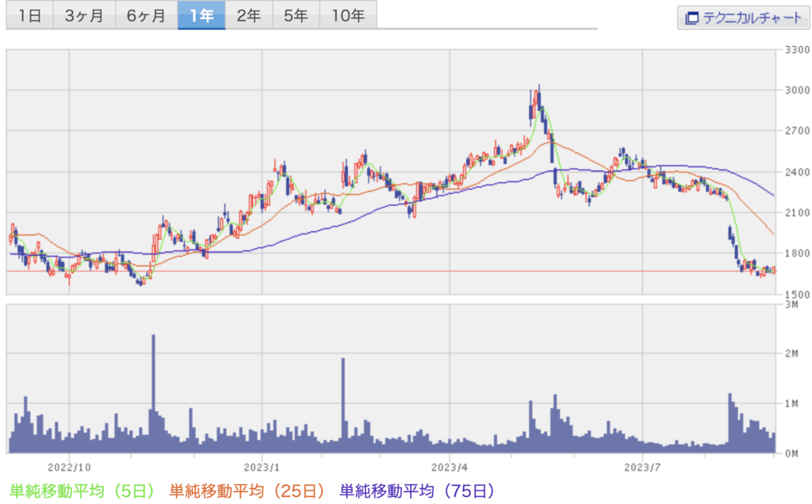Click the red horizontal price line
812x504 pixels.
click(x=396, y=271)
